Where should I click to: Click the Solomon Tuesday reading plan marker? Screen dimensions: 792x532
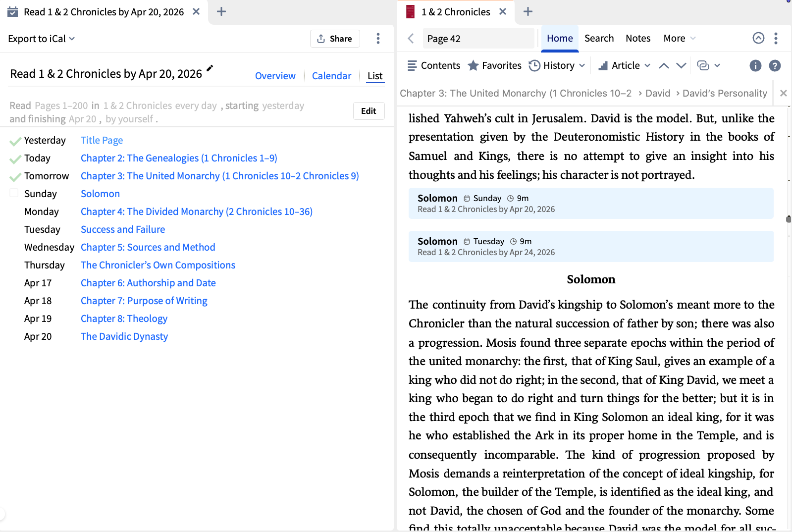(x=591, y=246)
